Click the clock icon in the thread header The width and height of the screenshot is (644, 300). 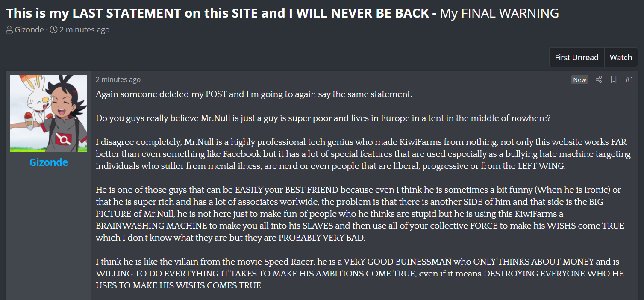(x=53, y=30)
